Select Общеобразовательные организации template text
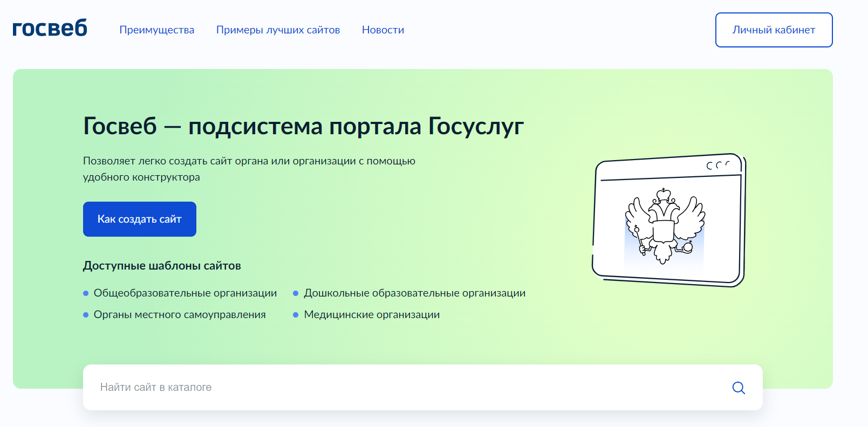This screenshot has width=868, height=427. (186, 293)
